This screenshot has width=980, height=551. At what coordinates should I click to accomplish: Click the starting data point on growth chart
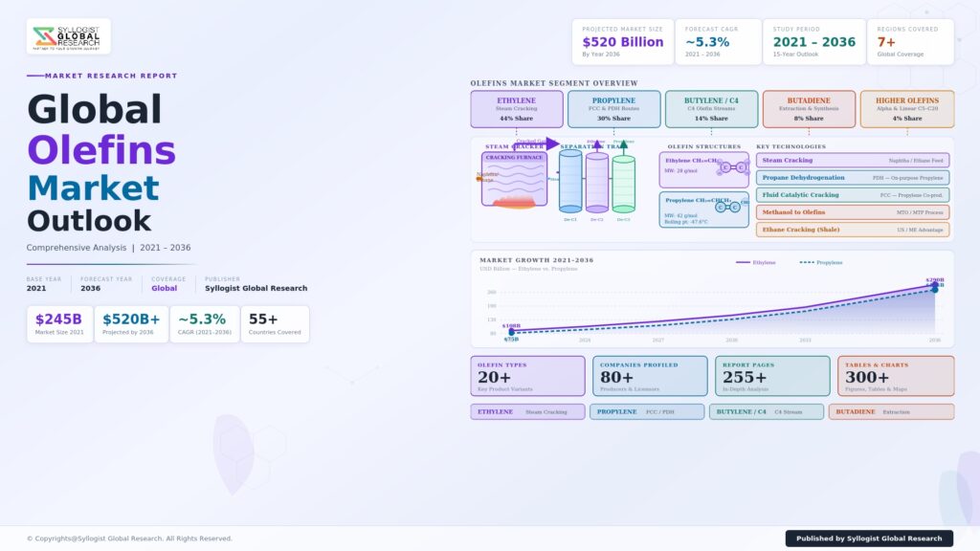point(511,332)
